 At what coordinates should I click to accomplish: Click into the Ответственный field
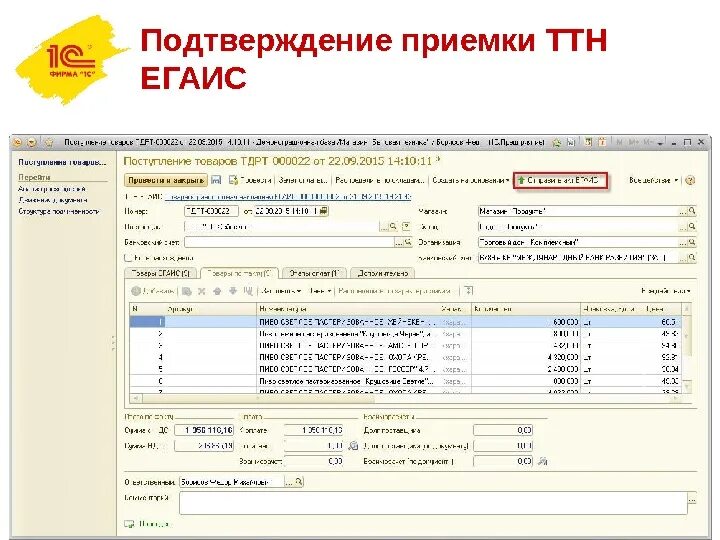tap(231, 482)
